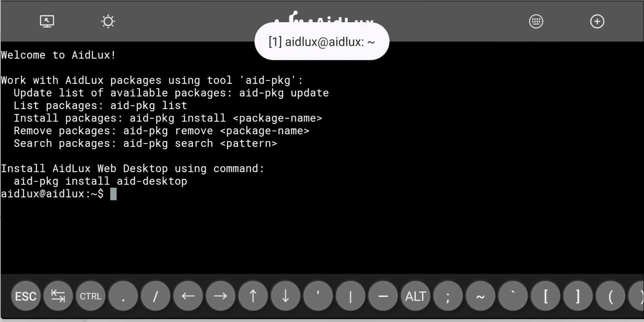
Task: Click the remote desktop screen icon
Action: [47, 21]
